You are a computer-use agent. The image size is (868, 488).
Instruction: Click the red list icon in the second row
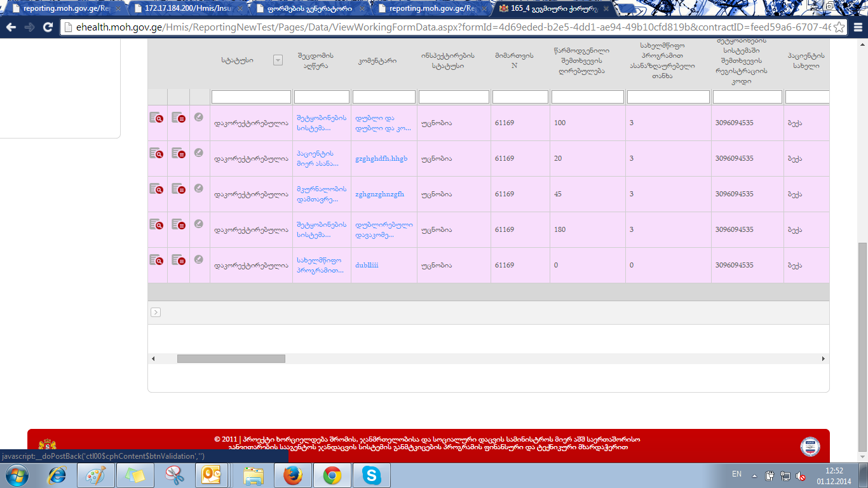[x=179, y=153]
